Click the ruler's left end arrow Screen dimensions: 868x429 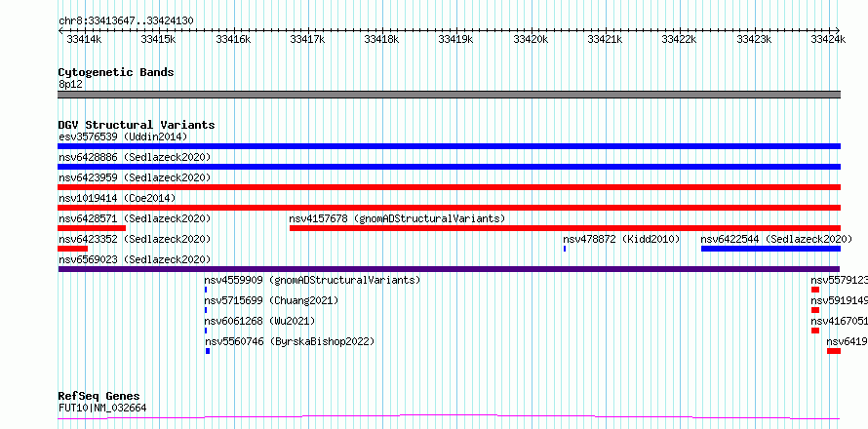point(60,30)
